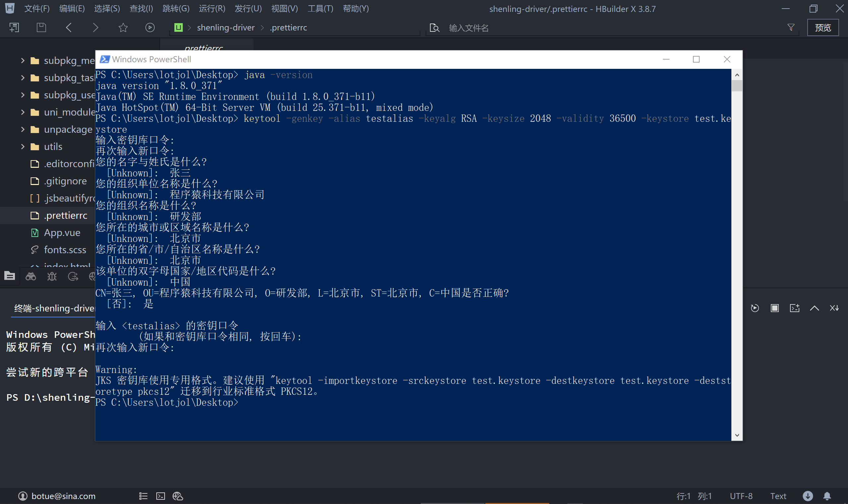
Task: Open the bug debug panel icon
Action: tap(52, 276)
